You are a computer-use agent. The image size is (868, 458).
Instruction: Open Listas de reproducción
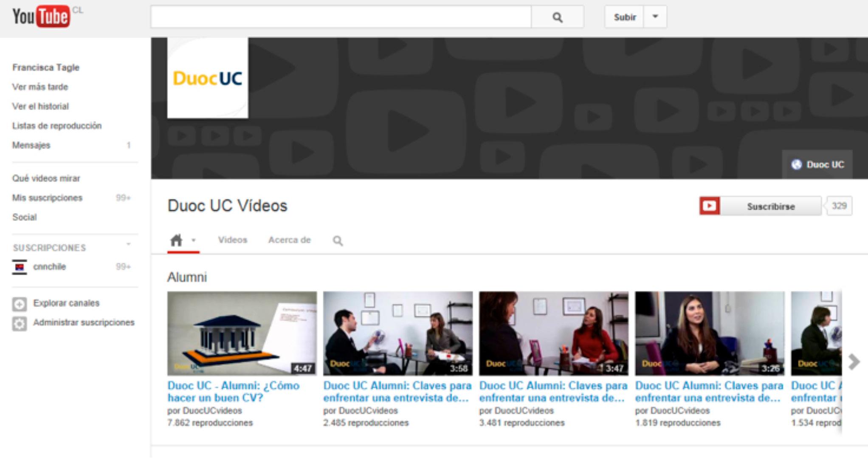click(x=57, y=126)
